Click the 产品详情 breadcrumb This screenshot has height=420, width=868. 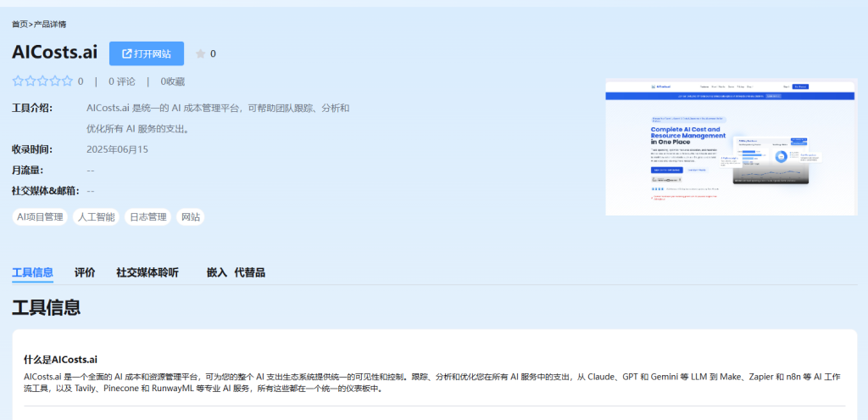50,25
